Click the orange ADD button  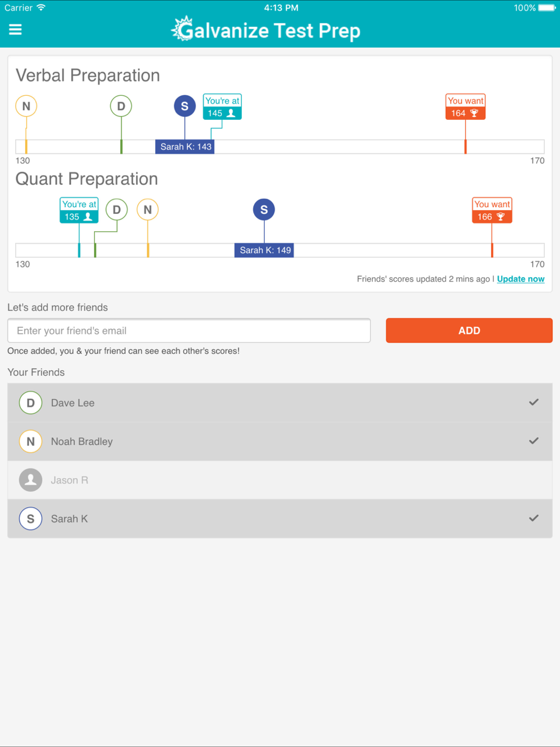tap(469, 330)
